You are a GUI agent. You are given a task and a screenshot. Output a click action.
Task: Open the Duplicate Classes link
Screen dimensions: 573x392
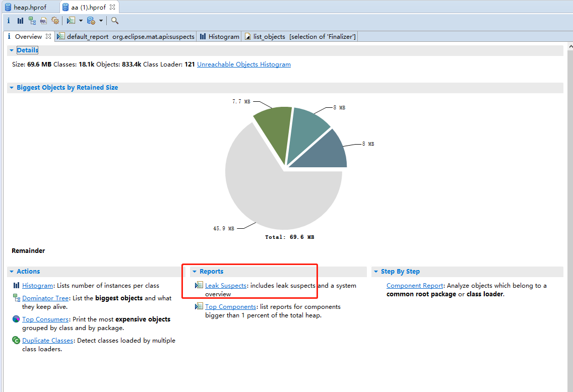(x=47, y=340)
